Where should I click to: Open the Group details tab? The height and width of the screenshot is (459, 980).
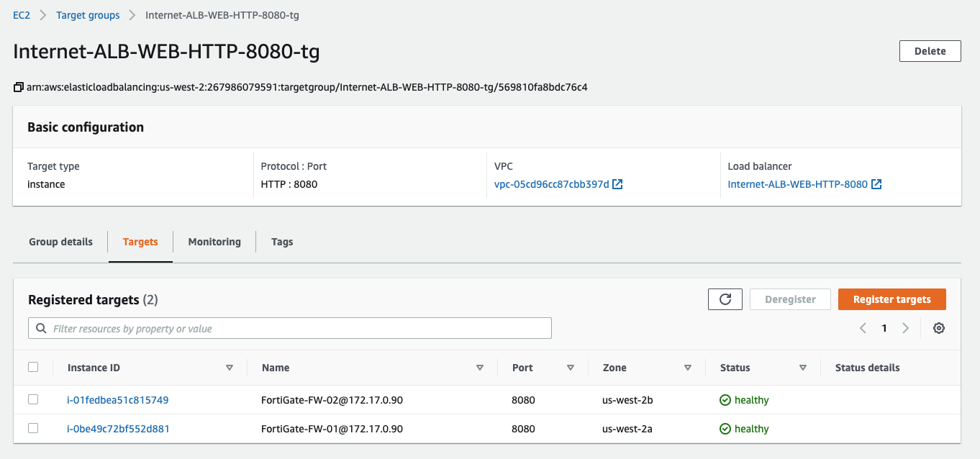pyautogui.click(x=60, y=242)
